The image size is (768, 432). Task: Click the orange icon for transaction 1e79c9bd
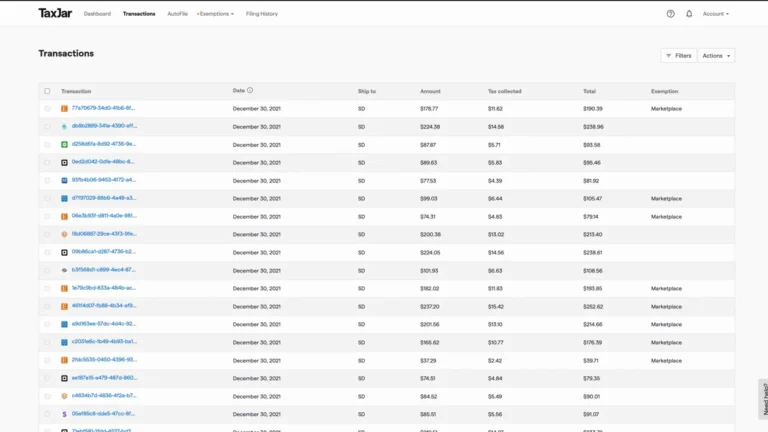point(64,288)
